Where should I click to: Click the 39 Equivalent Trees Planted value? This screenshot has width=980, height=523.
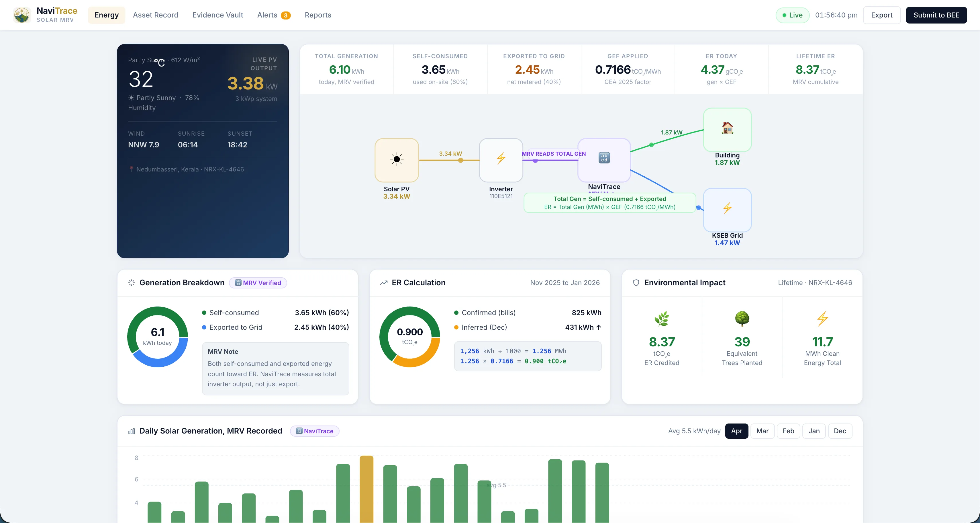click(x=742, y=342)
